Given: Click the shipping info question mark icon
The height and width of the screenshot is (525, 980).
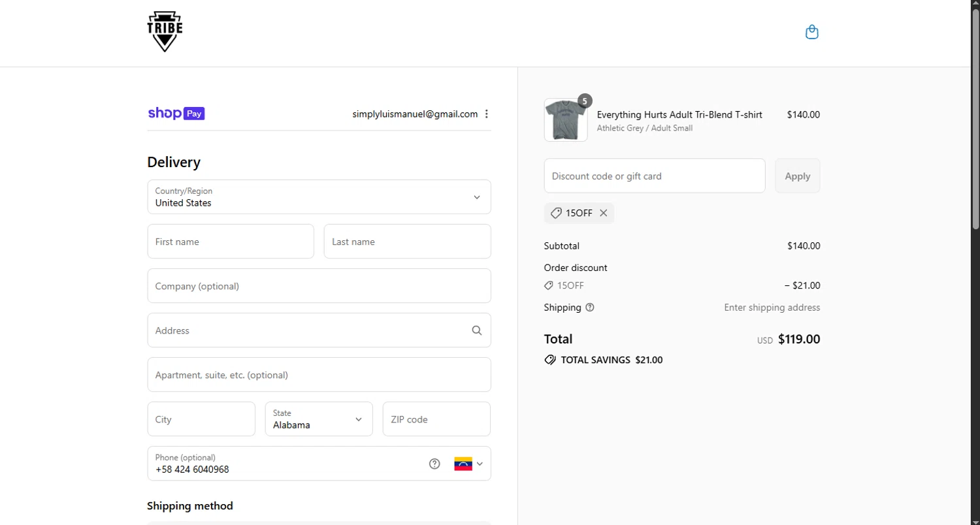Looking at the screenshot, I should [x=590, y=308].
